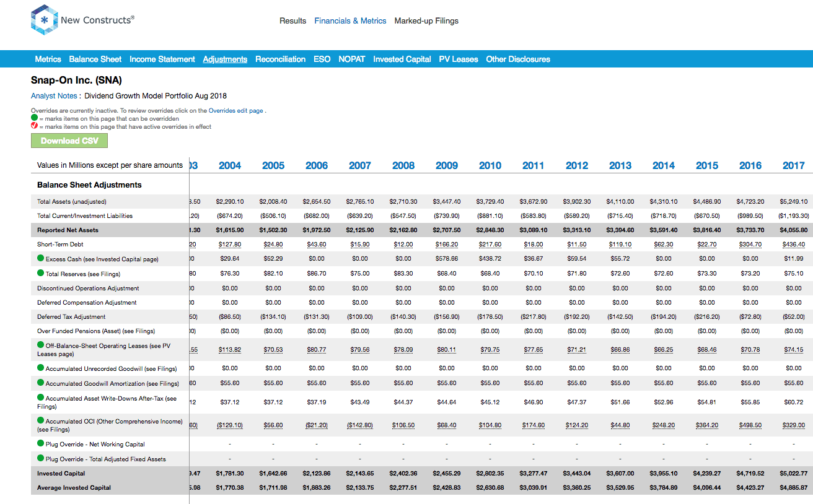
Task: Click the Download CSV button
Action: click(69, 141)
